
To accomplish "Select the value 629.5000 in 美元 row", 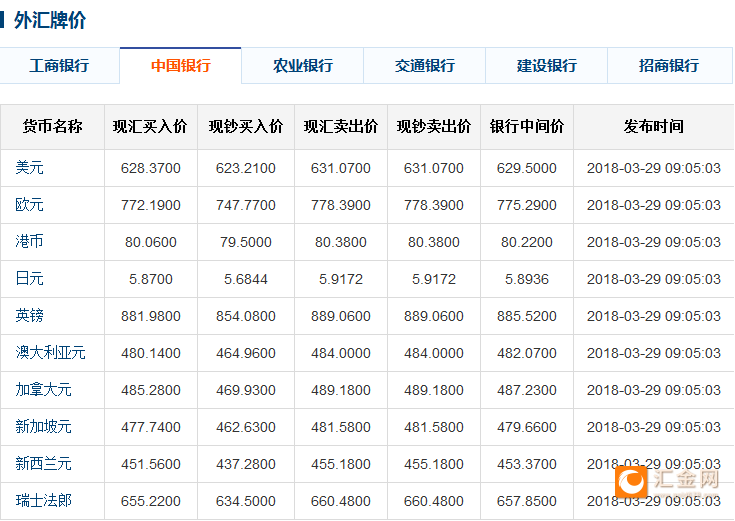I will 527,168.
